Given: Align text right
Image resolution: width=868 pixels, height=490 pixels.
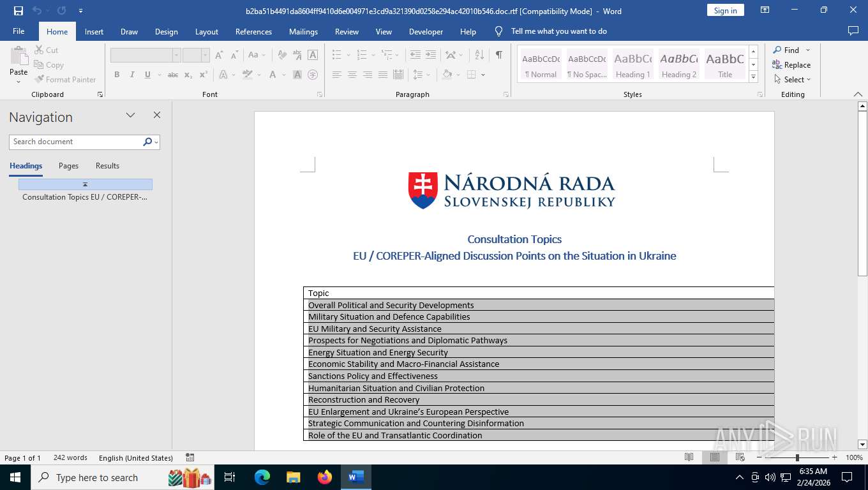Looking at the screenshot, I should (368, 75).
